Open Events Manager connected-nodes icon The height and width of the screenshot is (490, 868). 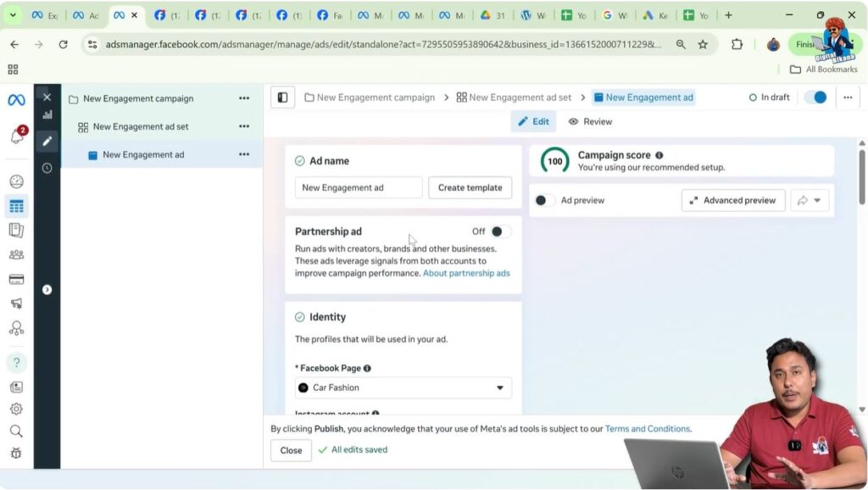tap(15, 328)
